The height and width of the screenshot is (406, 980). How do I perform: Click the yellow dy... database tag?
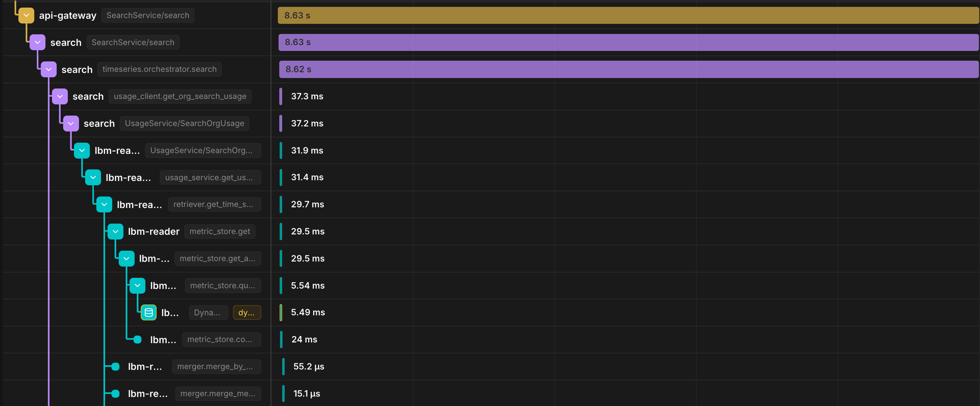pos(247,313)
